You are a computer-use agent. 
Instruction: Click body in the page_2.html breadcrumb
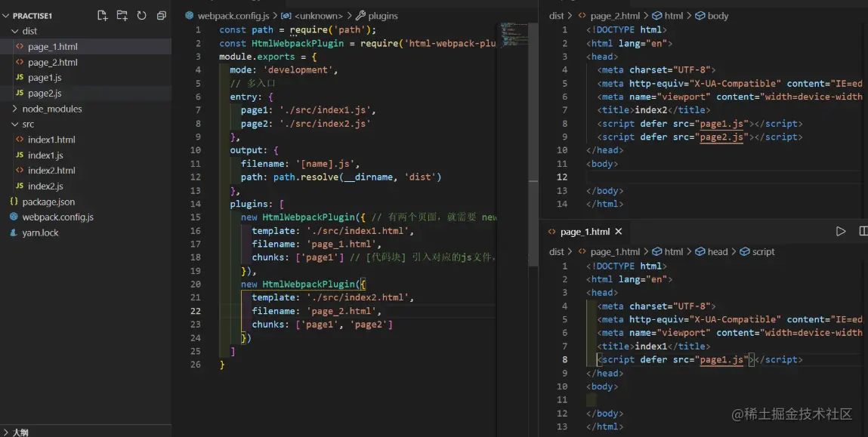click(x=718, y=16)
